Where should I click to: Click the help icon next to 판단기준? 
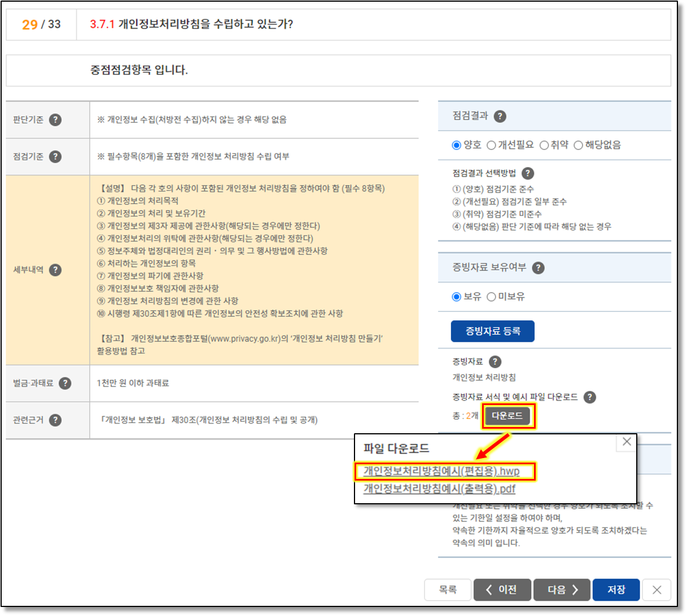55,120
